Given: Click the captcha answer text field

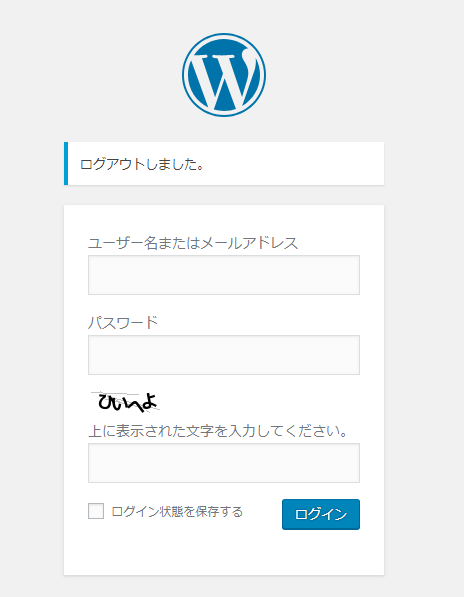Looking at the screenshot, I should (x=224, y=463).
